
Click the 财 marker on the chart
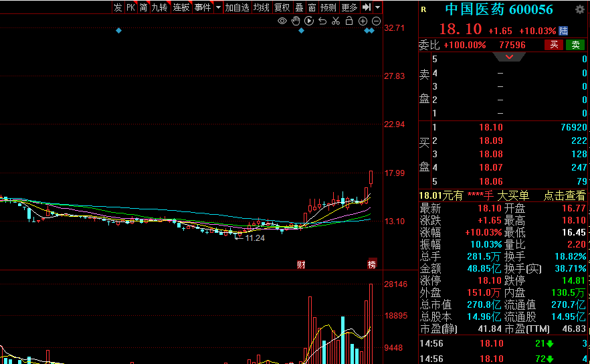[x=301, y=264]
